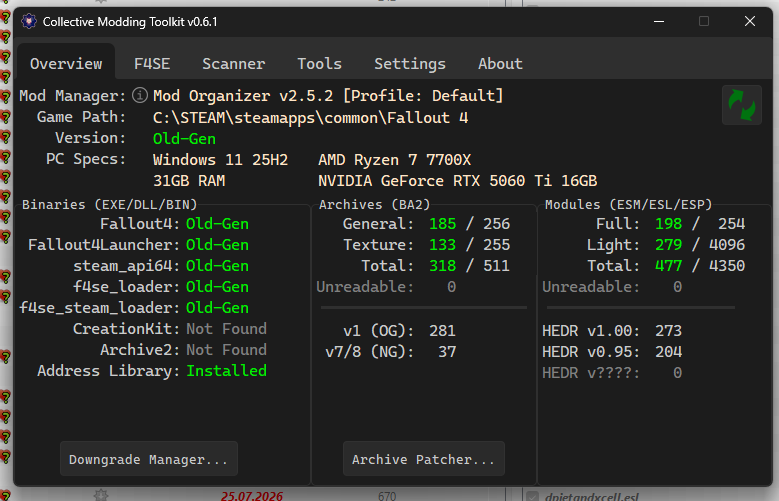Click the HEDR v1.00 count 273
Viewport: 779px width, 501px height.
tap(668, 331)
